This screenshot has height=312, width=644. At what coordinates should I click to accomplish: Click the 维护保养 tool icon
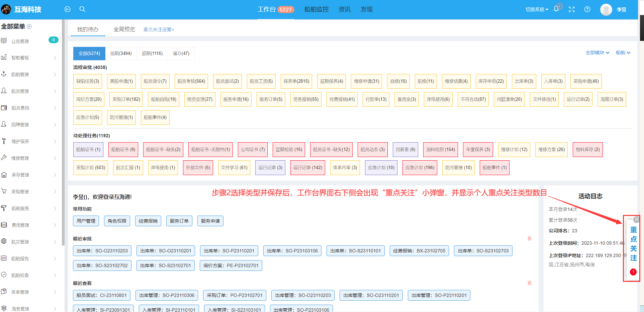coord(4,141)
